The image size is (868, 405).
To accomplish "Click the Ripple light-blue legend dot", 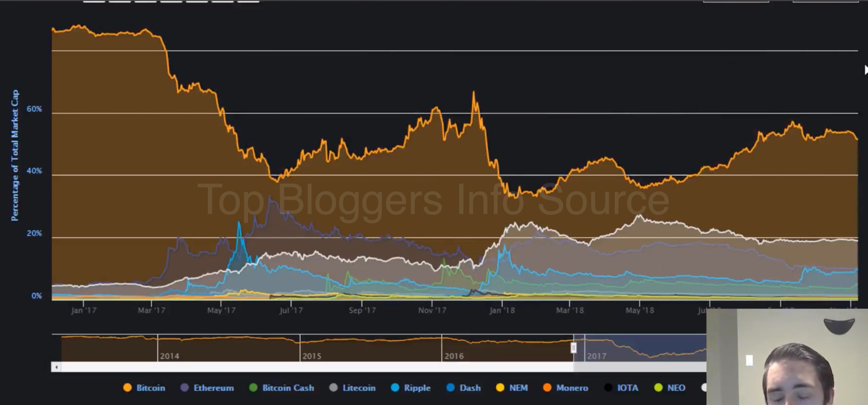I will (395, 388).
